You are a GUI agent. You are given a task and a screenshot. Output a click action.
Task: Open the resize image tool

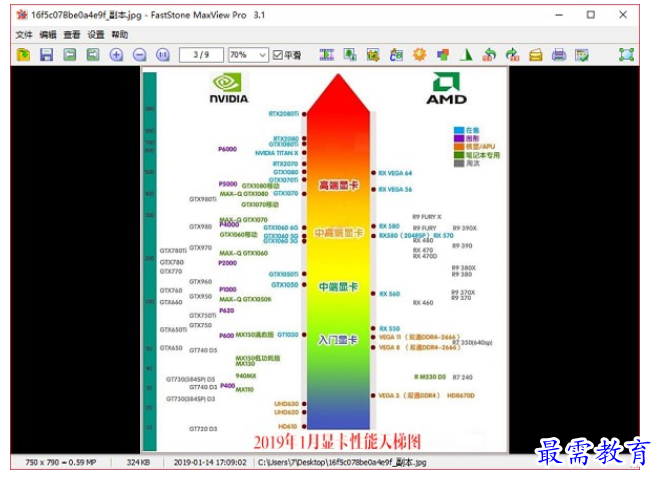pyautogui.click(x=350, y=55)
